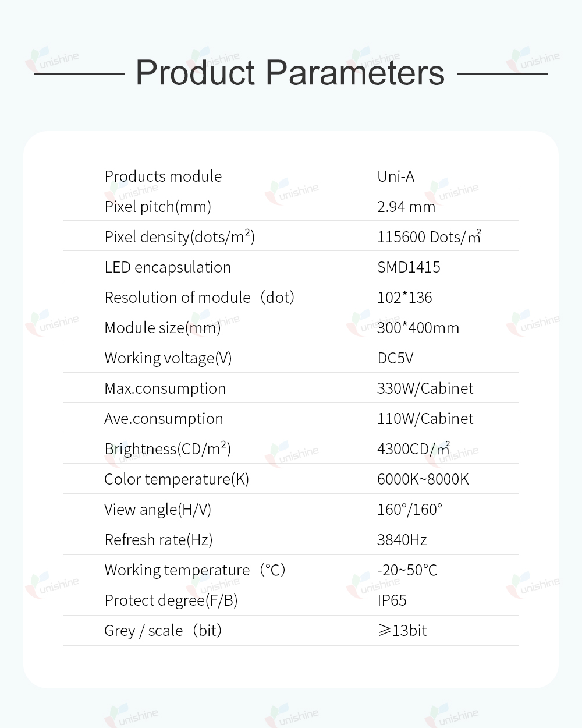Click the top-left unishine logo watermark

tap(52, 60)
